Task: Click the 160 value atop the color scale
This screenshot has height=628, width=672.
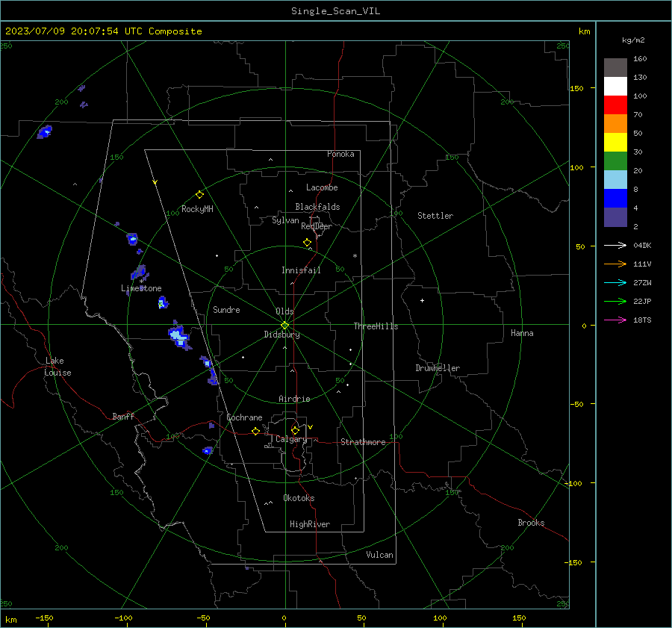Action: click(x=640, y=59)
